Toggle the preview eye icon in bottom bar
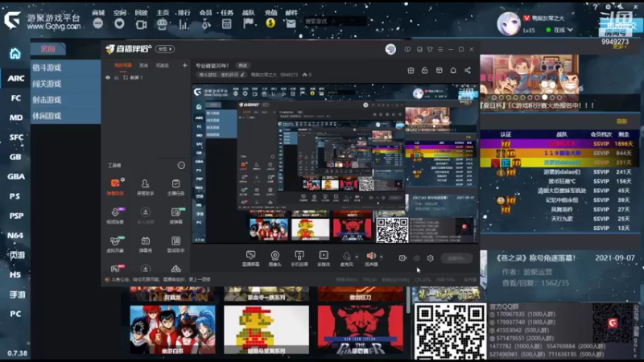The image size is (644, 362). coord(416,258)
